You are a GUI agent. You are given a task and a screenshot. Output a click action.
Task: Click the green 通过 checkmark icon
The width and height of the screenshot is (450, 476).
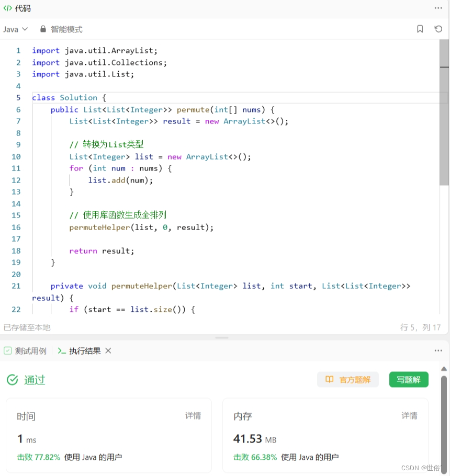point(12,380)
